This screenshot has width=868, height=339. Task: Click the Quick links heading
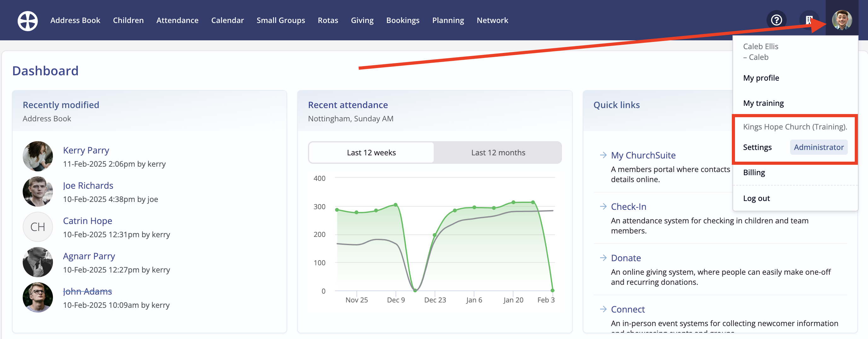(616, 105)
